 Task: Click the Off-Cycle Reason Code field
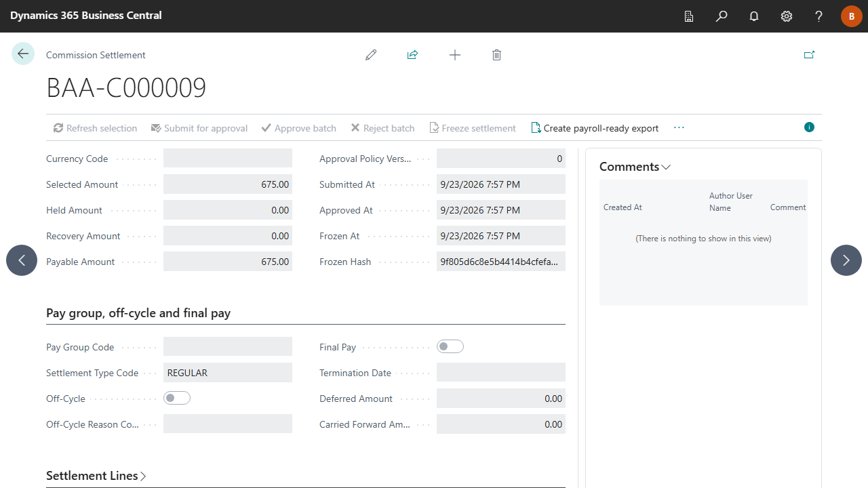coord(228,424)
